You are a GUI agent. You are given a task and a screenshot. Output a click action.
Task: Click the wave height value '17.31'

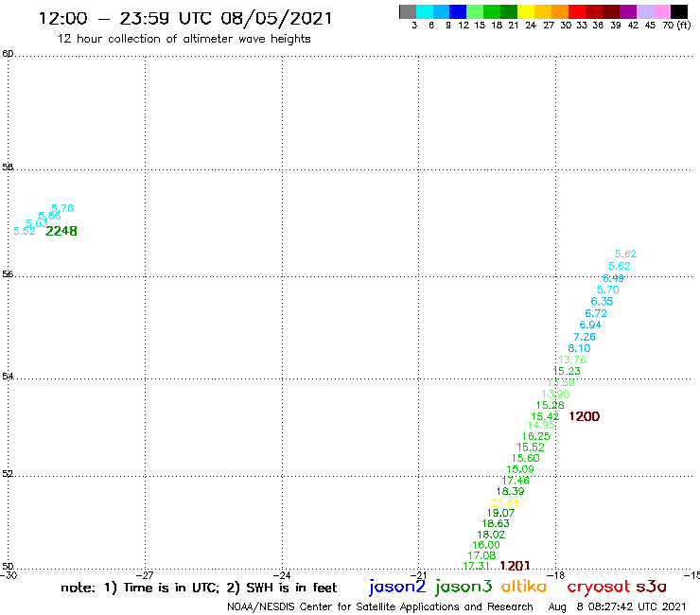click(477, 566)
